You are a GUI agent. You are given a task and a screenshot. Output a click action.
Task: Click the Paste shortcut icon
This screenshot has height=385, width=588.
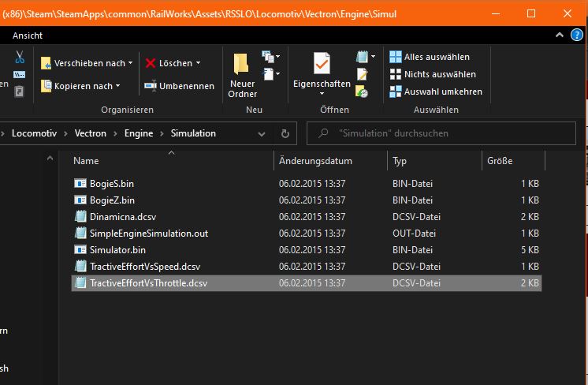coord(19,92)
